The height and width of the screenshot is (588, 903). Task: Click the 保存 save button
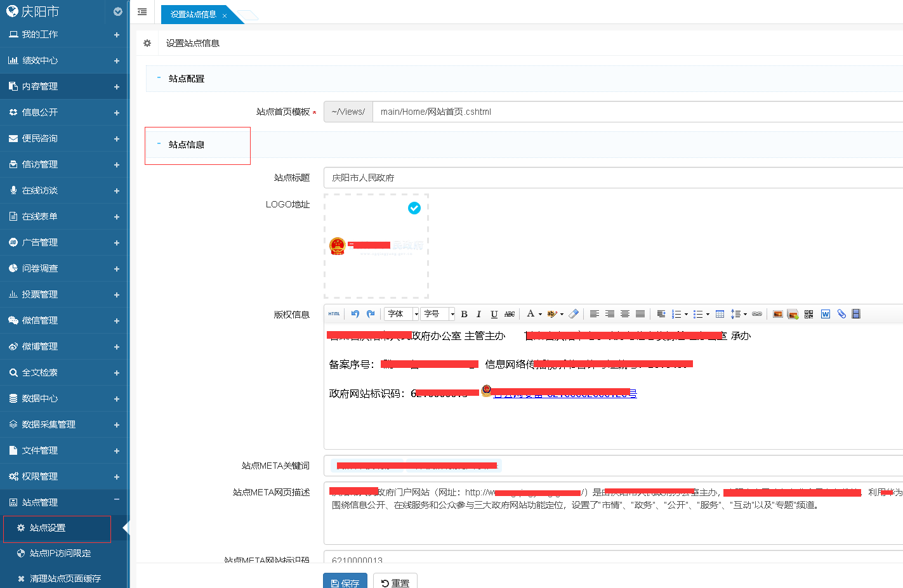(x=345, y=582)
